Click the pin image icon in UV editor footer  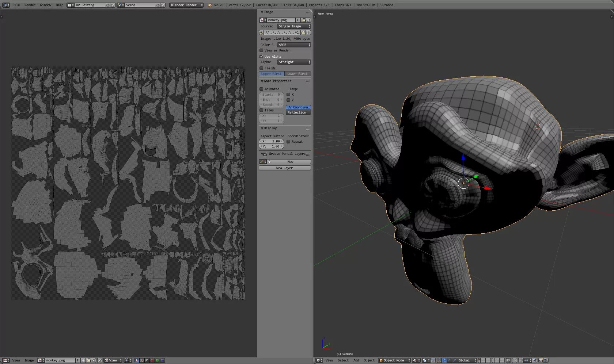point(100,360)
